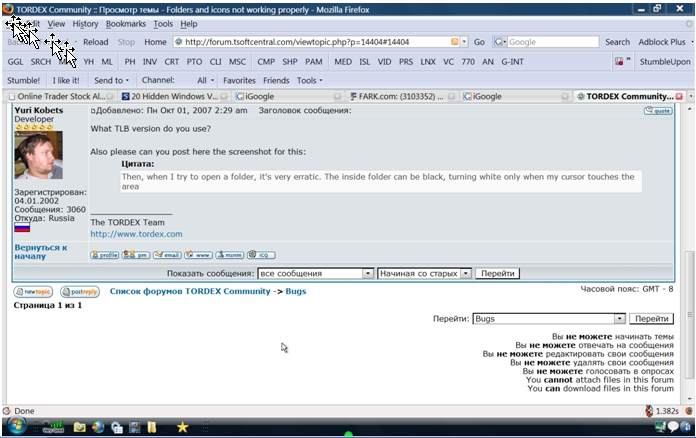Click the pm private message button
The image size is (696, 438).
click(x=136, y=255)
